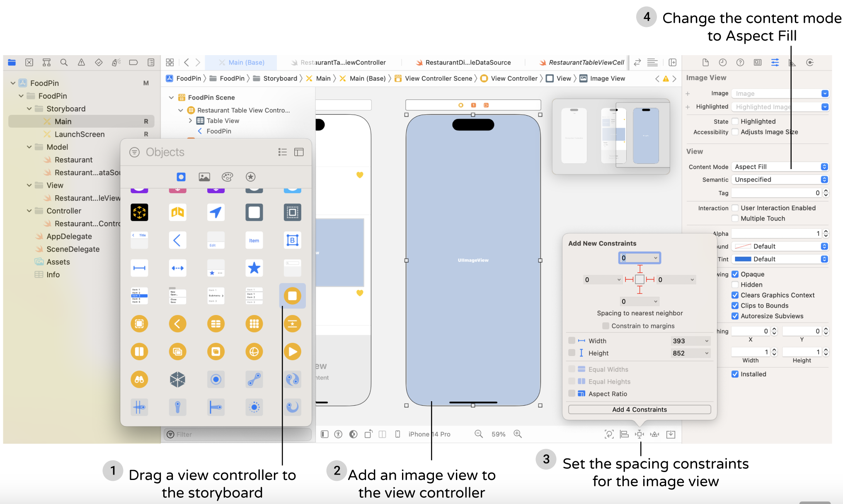843x504 pixels.
Task: Check Constrain to margins in Add New Constraints
Action: pos(606,326)
